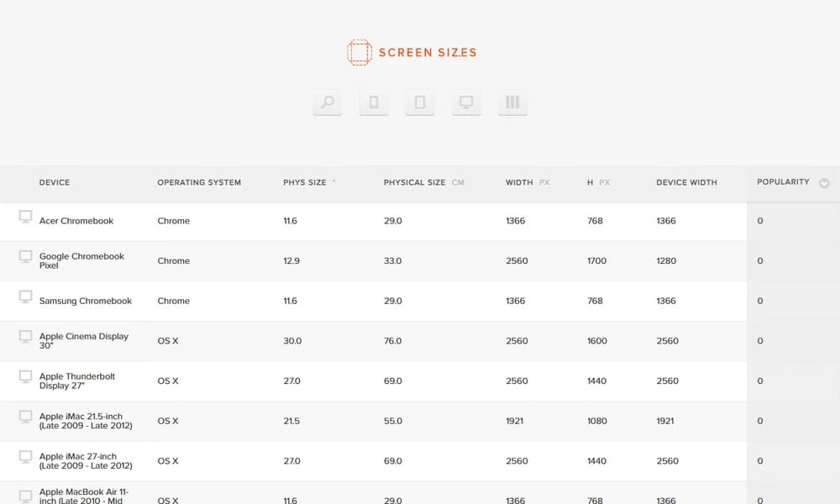Open the search filter button
This screenshot has height=504, width=840.
(x=328, y=102)
